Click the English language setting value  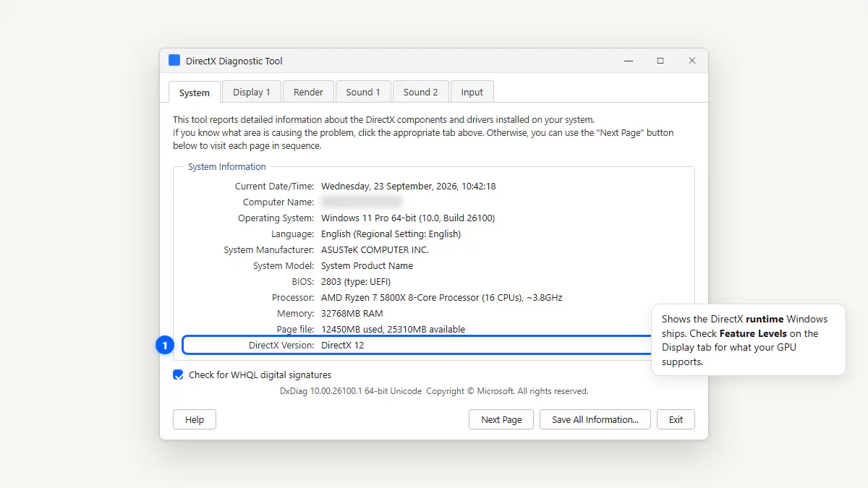(391, 234)
